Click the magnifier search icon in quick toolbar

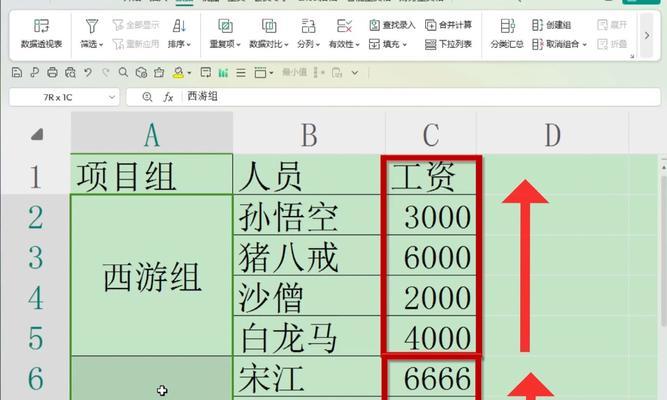point(123,73)
